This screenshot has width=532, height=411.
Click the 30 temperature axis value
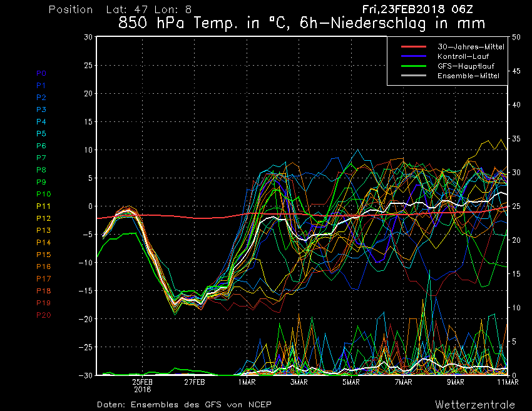click(88, 37)
